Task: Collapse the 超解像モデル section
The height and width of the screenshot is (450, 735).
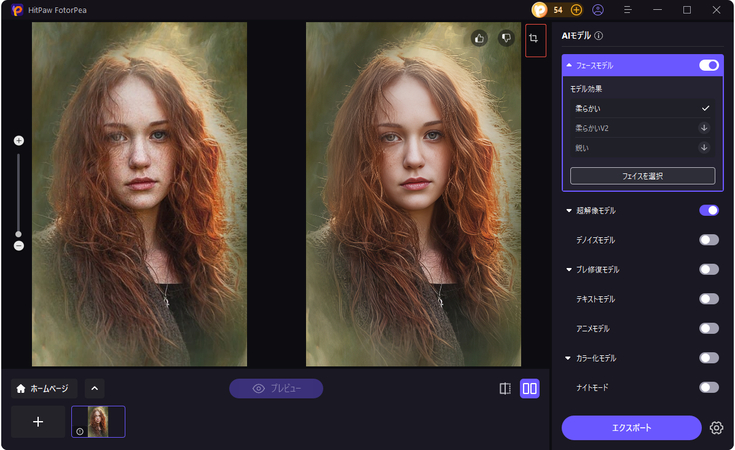Action: tap(569, 211)
